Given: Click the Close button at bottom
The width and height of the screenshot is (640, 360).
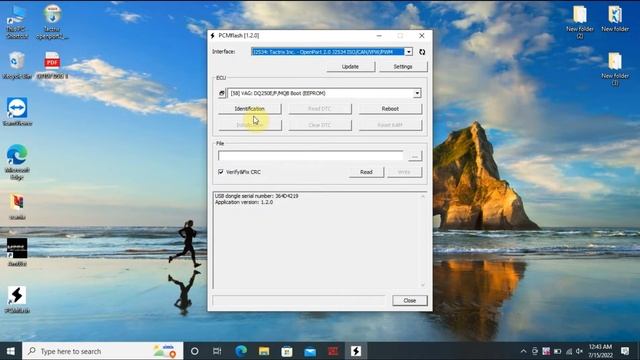Looking at the screenshot, I should pyautogui.click(x=410, y=300).
